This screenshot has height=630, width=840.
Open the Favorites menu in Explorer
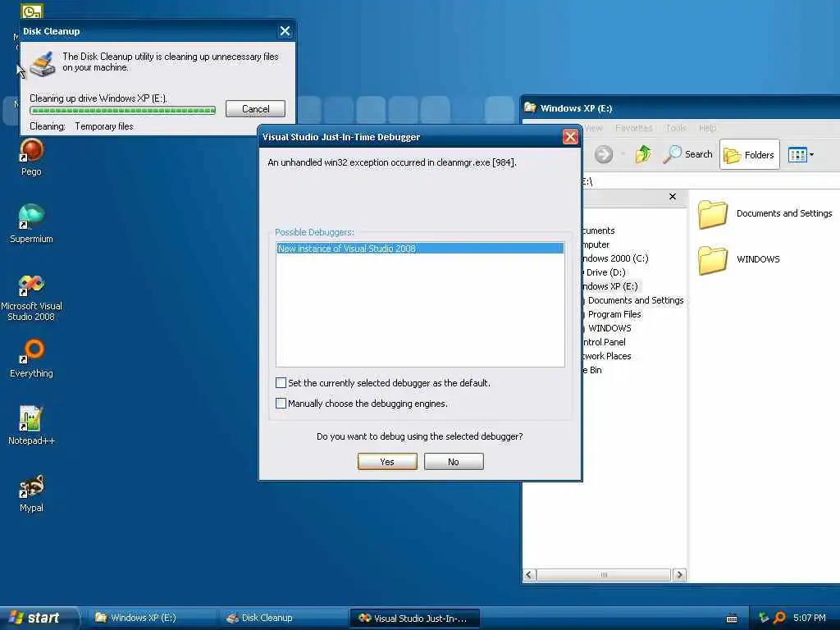tap(634, 128)
